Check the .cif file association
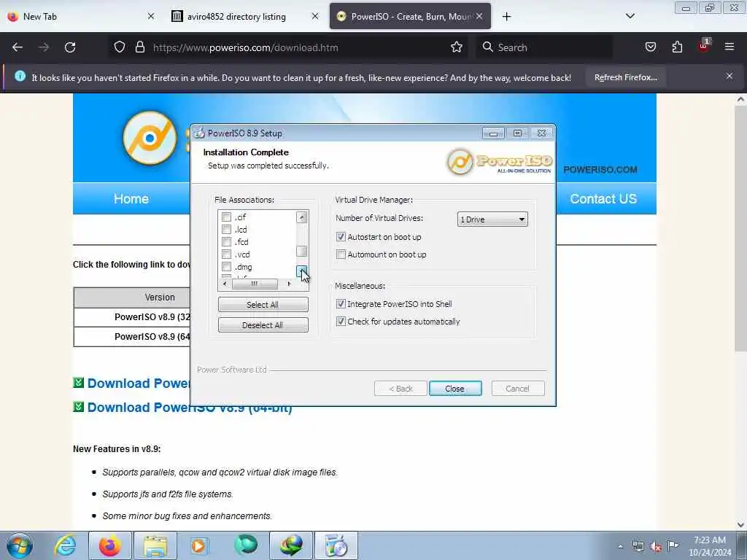Screen dimensions: 747x560 click(226, 217)
